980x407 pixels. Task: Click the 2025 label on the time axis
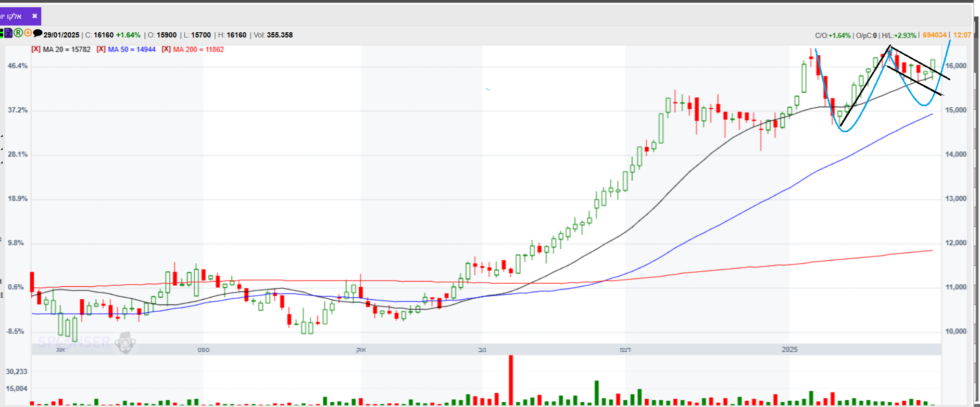pyautogui.click(x=789, y=349)
